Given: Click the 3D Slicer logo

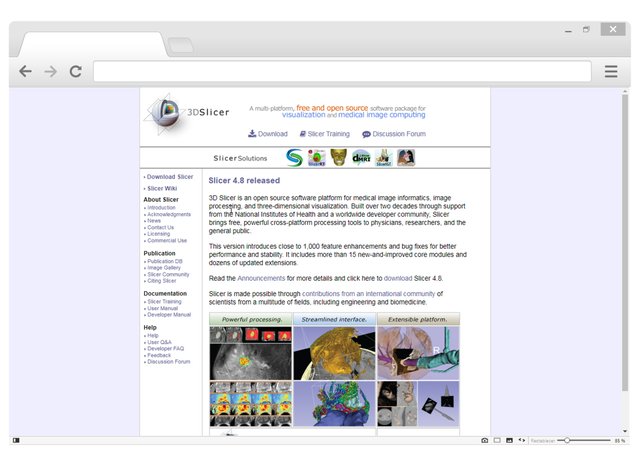Looking at the screenshot, I should [187, 113].
